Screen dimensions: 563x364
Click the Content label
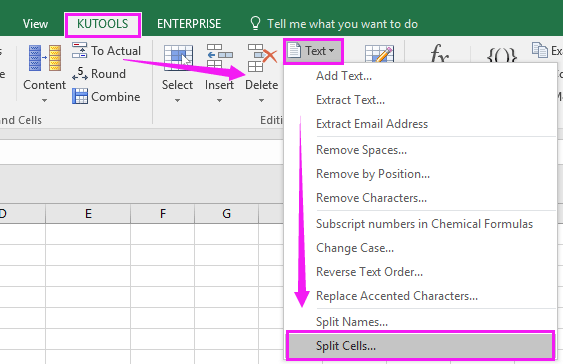click(45, 85)
